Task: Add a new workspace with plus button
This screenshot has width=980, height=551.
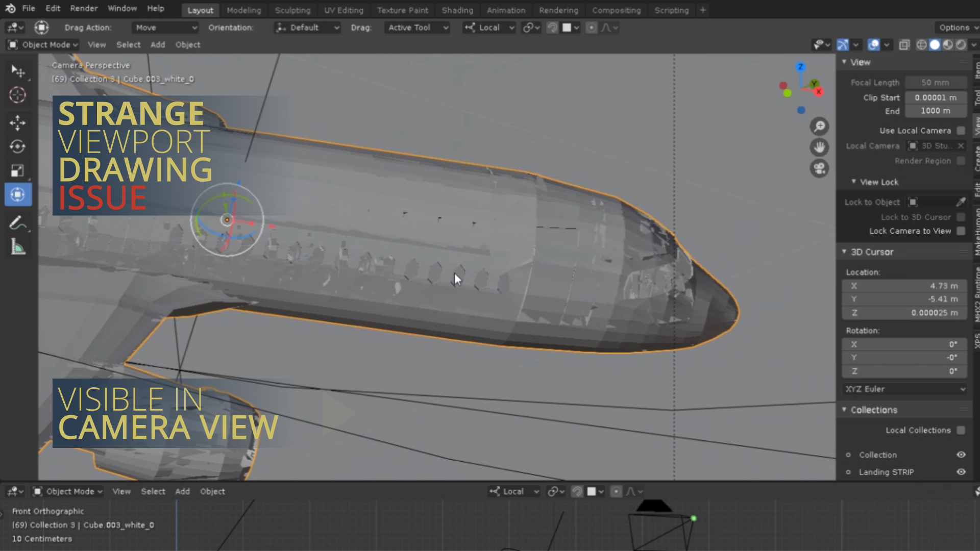Action: pos(703,10)
